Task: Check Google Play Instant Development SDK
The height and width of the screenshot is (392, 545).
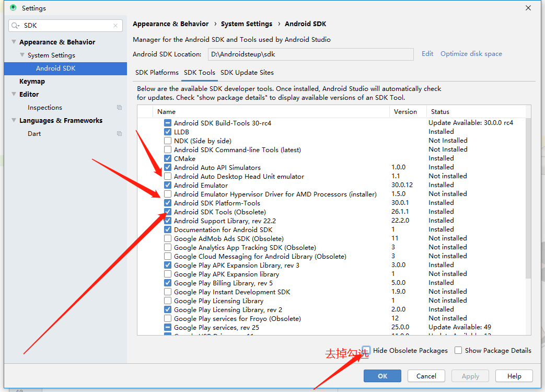Action: coord(168,292)
